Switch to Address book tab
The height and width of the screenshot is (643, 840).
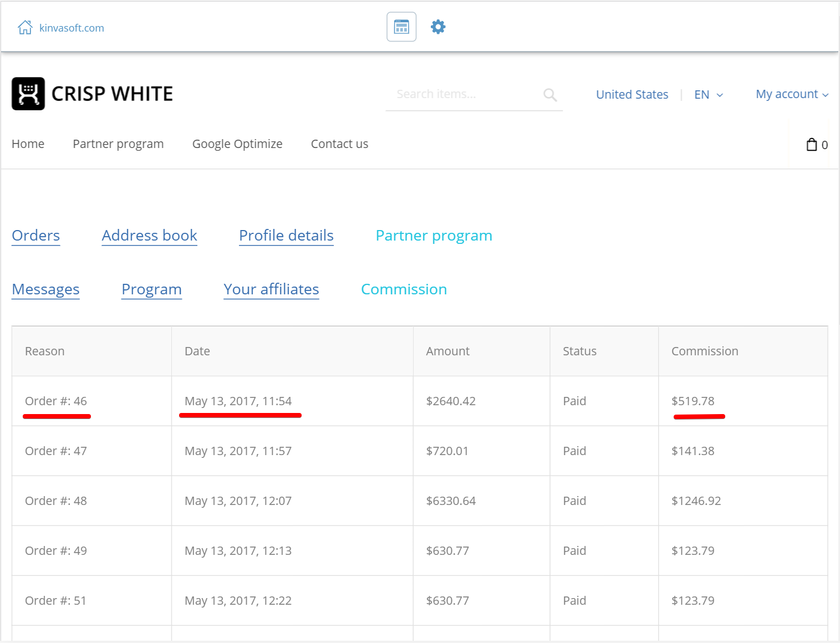pyautogui.click(x=149, y=236)
